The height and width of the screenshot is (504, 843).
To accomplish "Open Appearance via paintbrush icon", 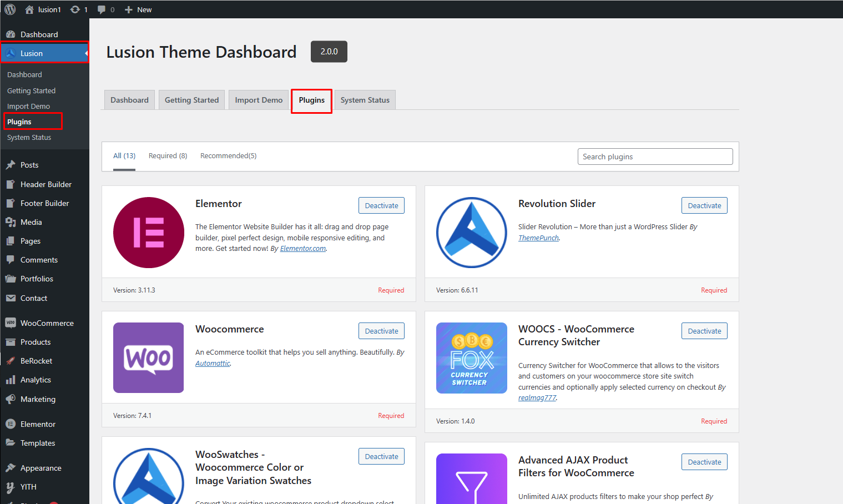I will (x=11, y=468).
